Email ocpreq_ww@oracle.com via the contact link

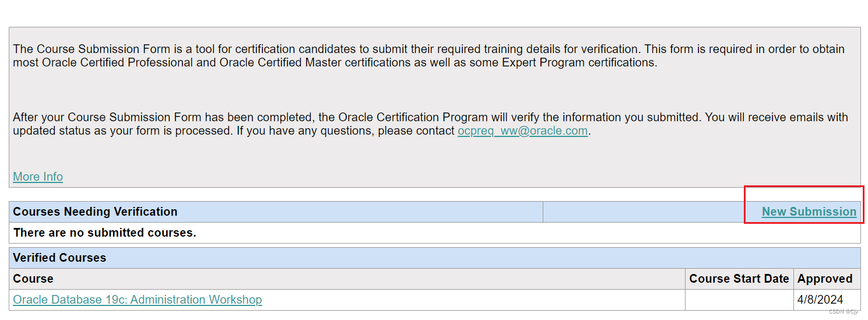[522, 131]
